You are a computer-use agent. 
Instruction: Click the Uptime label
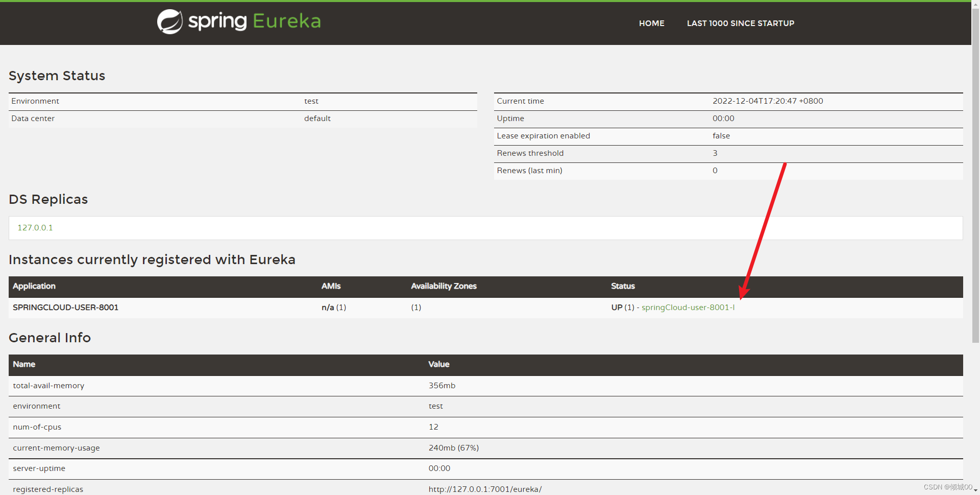510,119
